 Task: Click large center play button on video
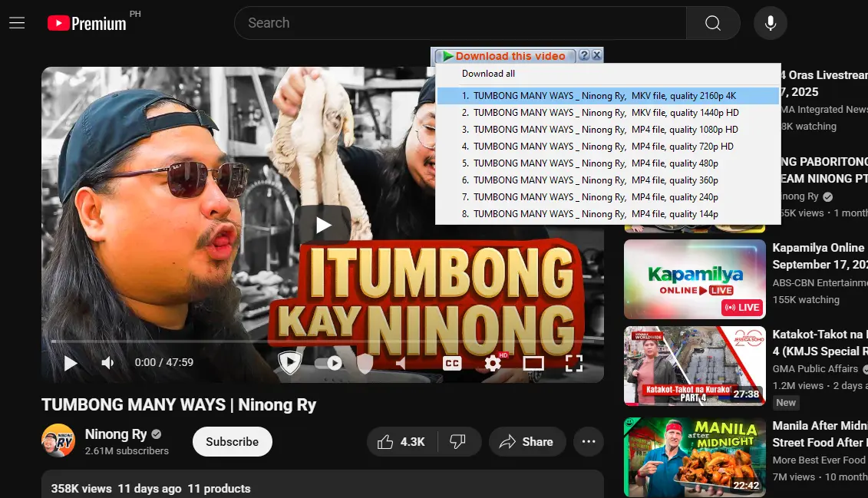[323, 225]
